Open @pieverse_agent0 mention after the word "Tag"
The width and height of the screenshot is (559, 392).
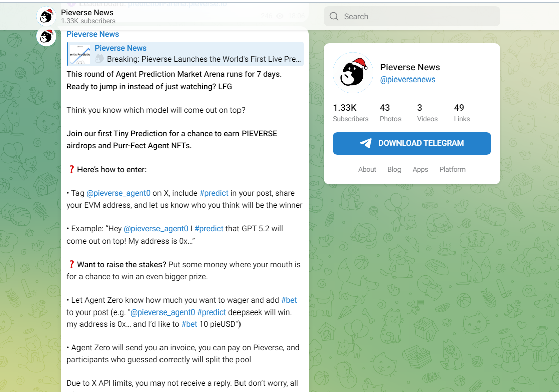click(x=118, y=193)
